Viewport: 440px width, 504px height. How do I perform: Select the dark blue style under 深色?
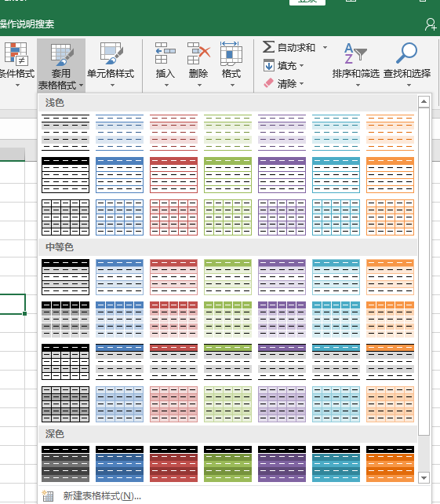(119, 463)
